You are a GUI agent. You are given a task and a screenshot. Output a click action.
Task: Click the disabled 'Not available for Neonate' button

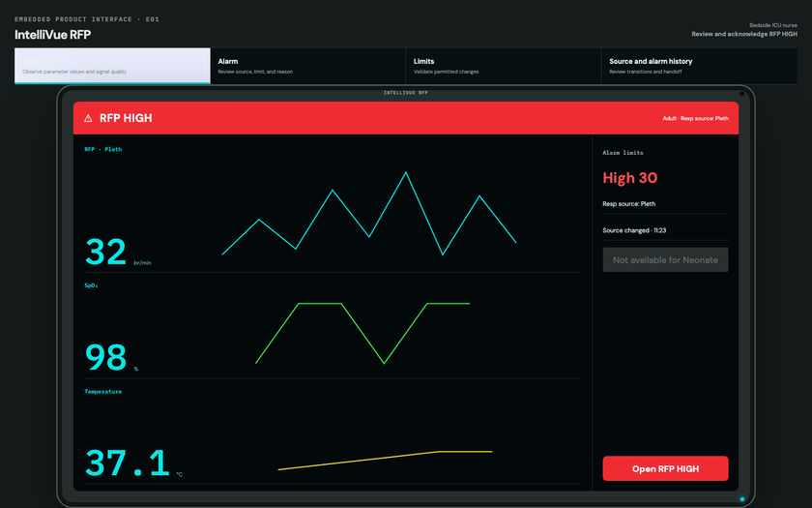[665, 259]
